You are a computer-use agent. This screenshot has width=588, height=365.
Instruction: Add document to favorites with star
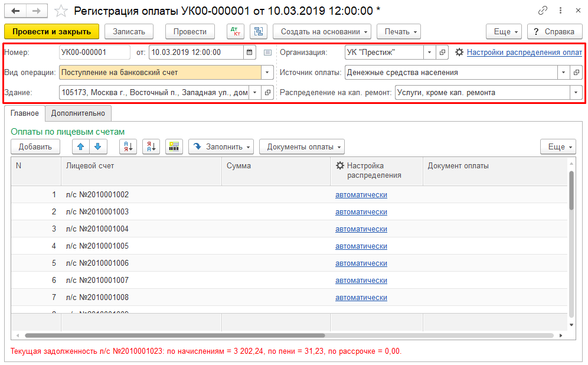(x=61, y=11)
